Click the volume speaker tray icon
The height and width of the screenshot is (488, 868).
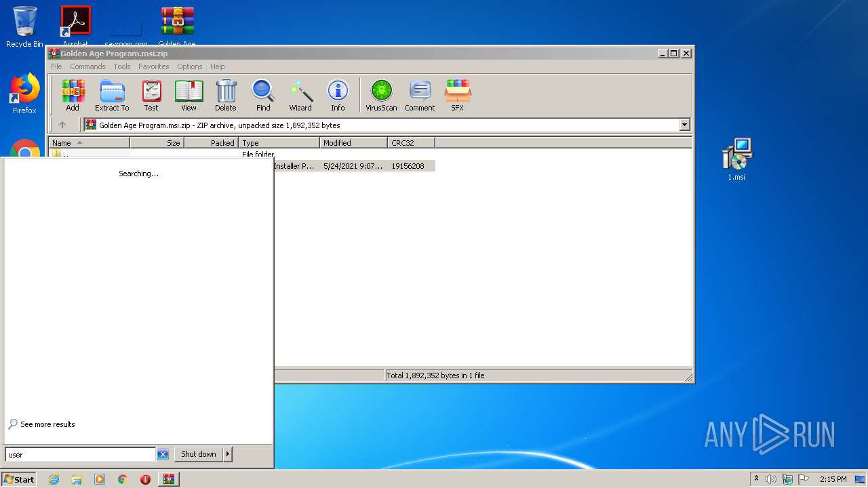pos(771,479)
